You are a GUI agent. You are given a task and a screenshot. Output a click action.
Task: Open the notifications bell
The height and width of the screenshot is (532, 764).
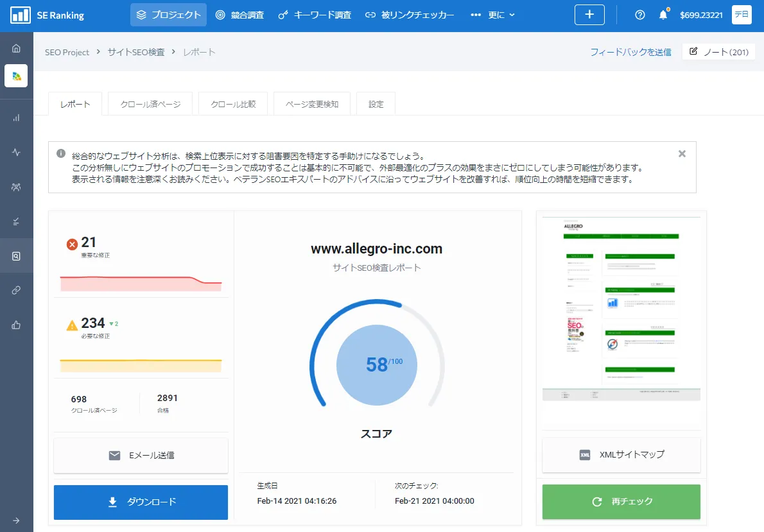[663, 15]
